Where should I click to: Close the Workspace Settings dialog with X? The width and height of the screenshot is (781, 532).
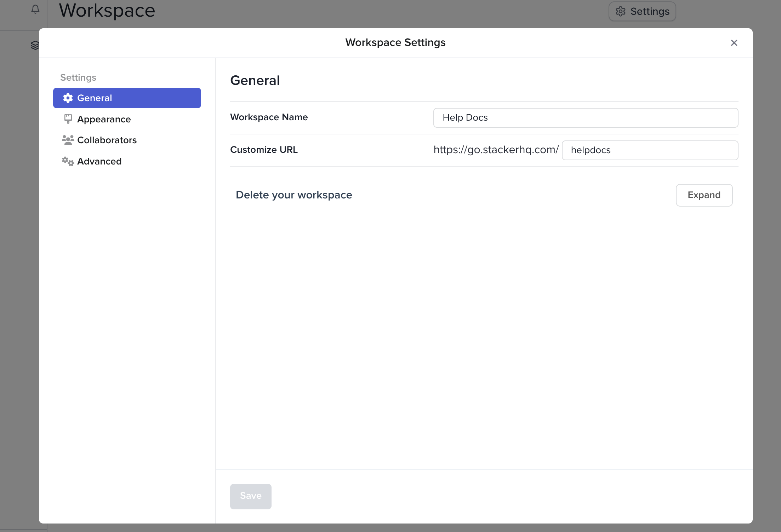tap(734, 43)
